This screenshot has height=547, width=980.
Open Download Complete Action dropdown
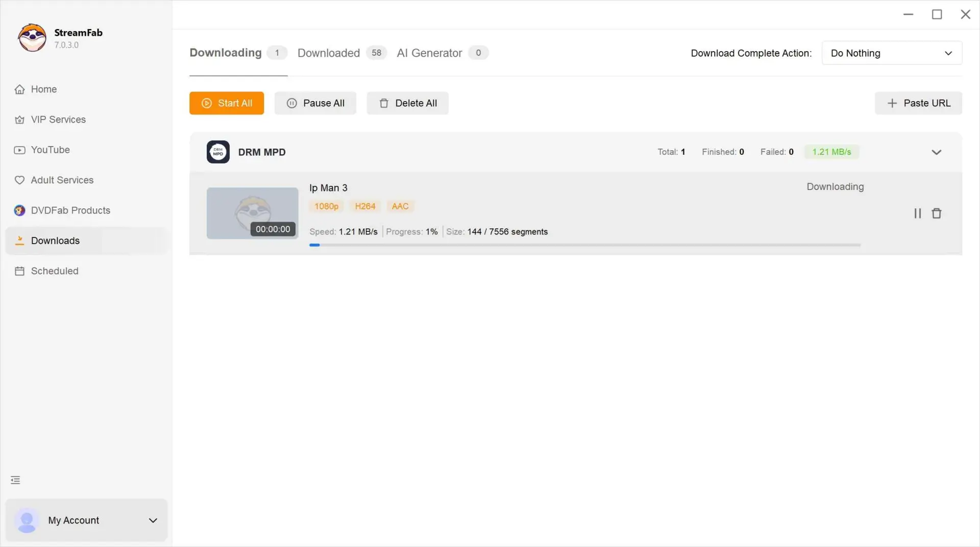[892, 53]
